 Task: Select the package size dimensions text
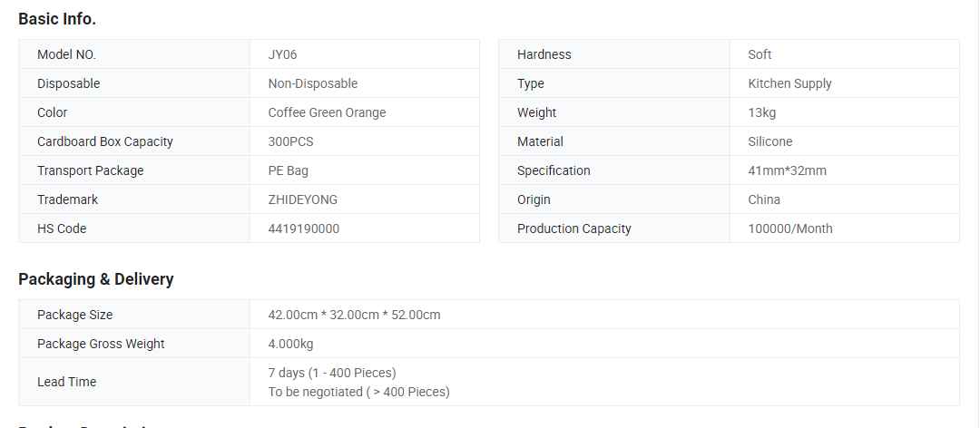pos(354,315)
